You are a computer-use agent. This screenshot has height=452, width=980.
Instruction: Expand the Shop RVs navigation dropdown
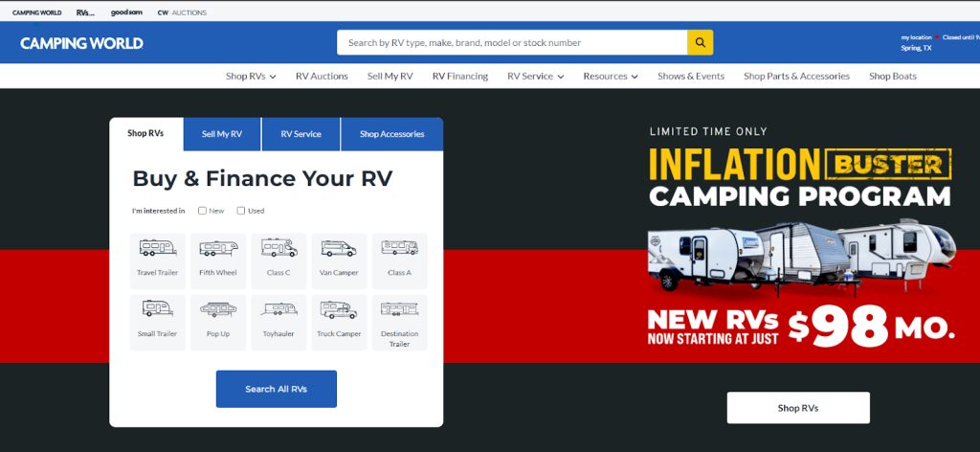coord(251,77)
